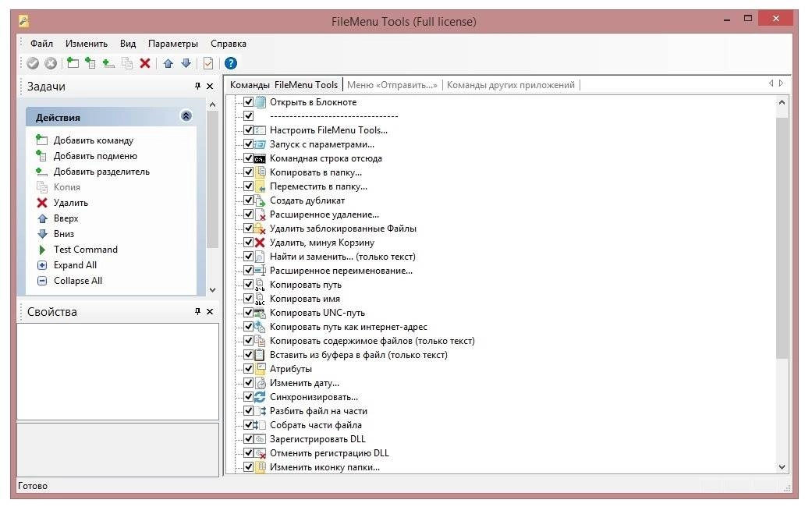Close the Задачи panel

(x=210, y=86)
